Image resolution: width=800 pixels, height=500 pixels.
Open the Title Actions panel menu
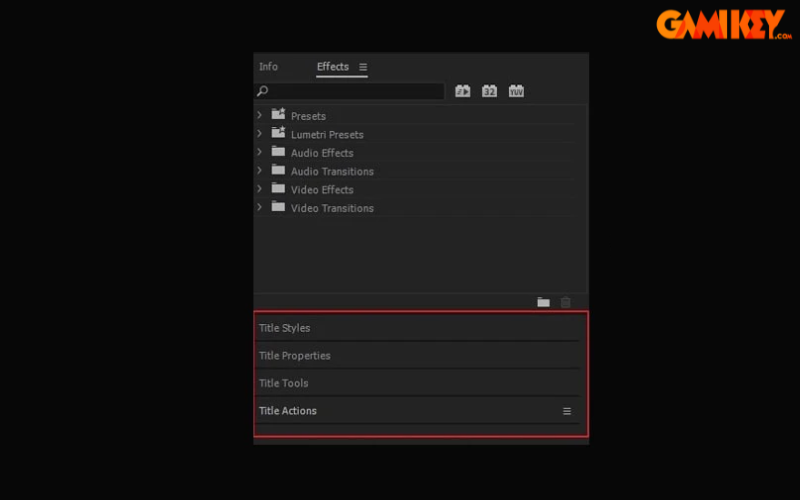566,411
